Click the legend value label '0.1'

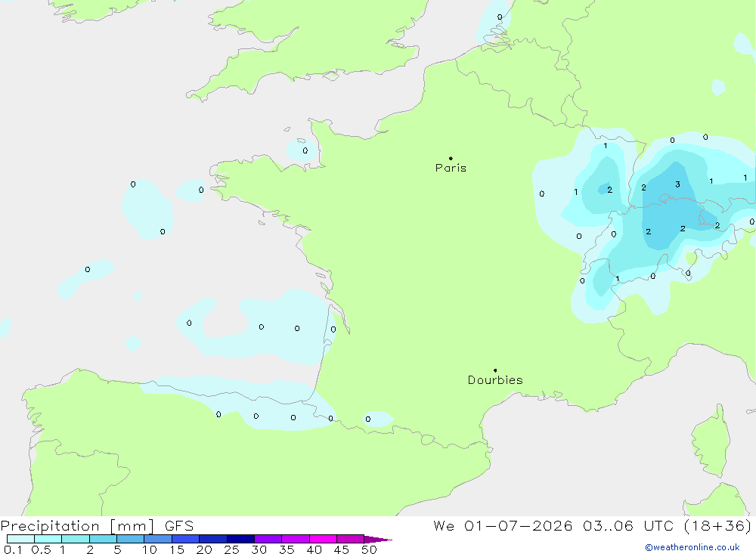click(13, 549)
